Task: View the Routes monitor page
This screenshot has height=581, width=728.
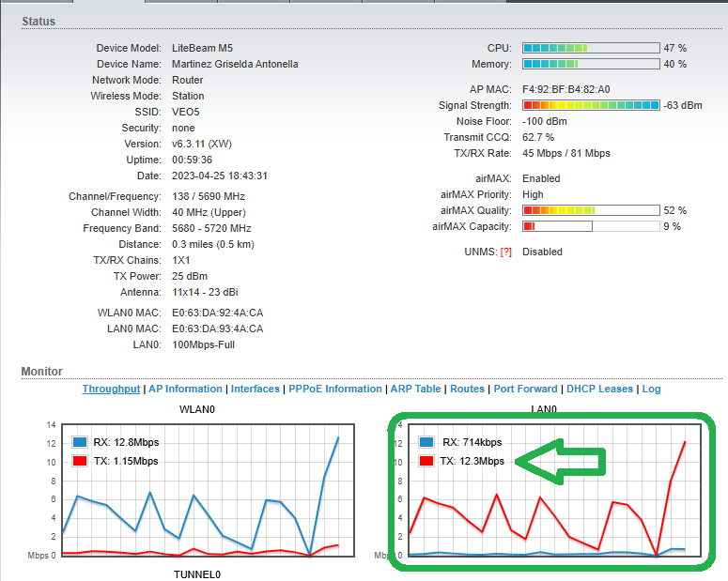Action: click(x=467, y=389)
